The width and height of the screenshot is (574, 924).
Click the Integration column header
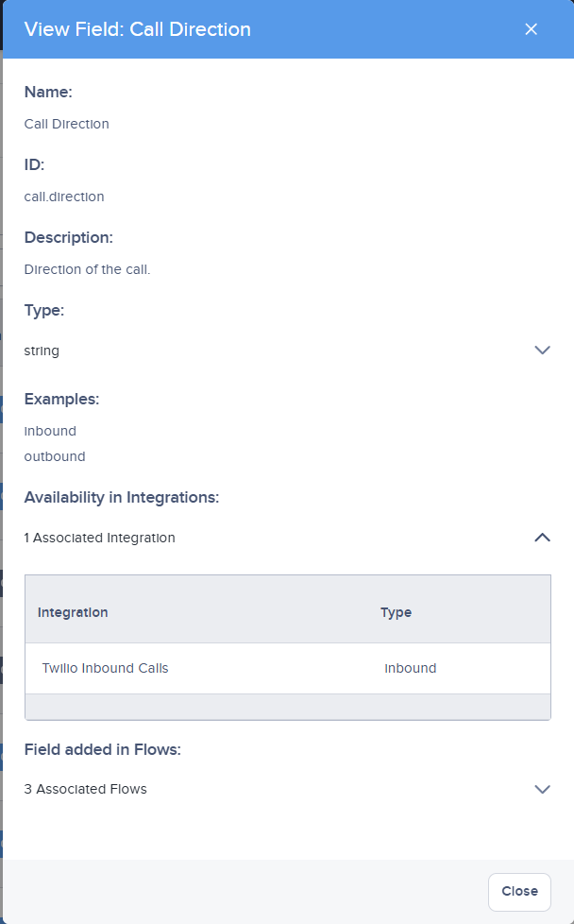point(73,612)
